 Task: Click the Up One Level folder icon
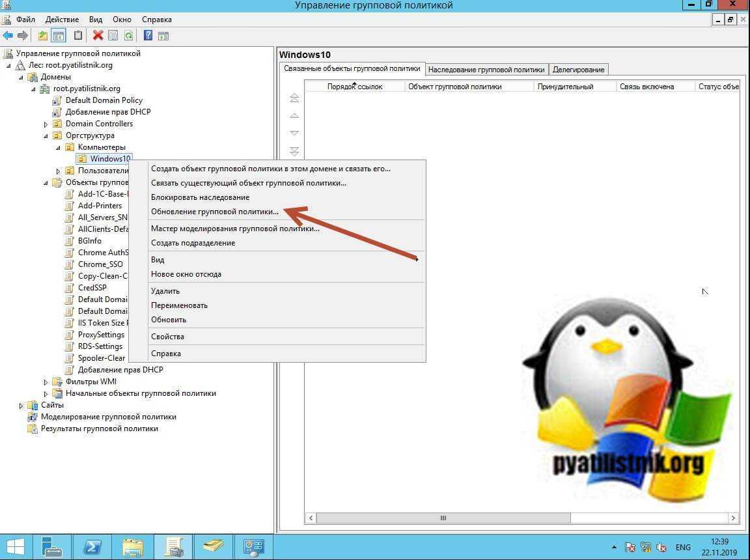pos(43,36)
